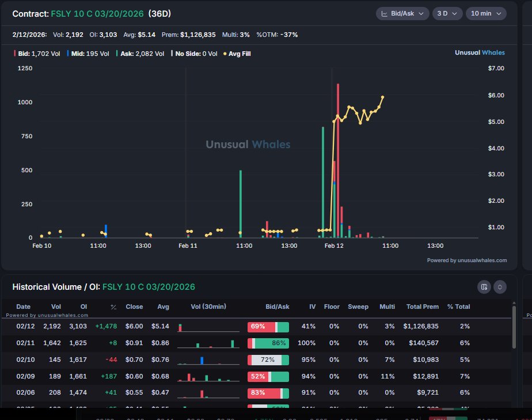This screenshot has height=420, width=532.
Task: Toggle the Avg Fill legend series
Action: [237, 54]
